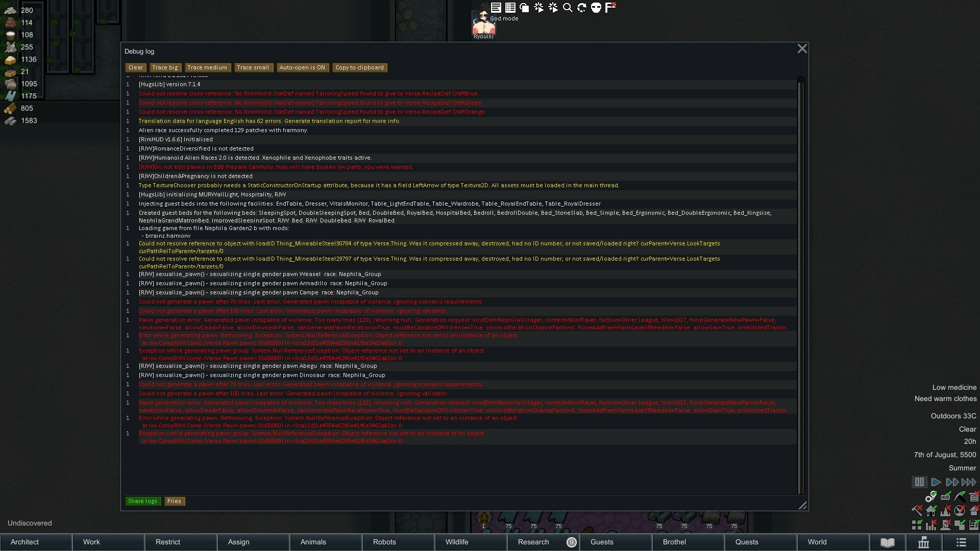Click the debug log vertical scrollbar
The width and height of the screenshot is (980, 551).
801,286
